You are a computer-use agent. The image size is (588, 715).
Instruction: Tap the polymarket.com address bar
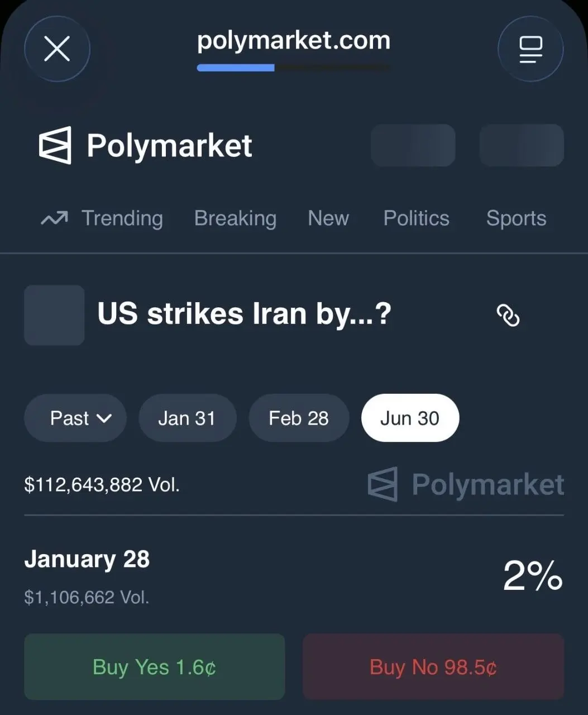[294, 41]
